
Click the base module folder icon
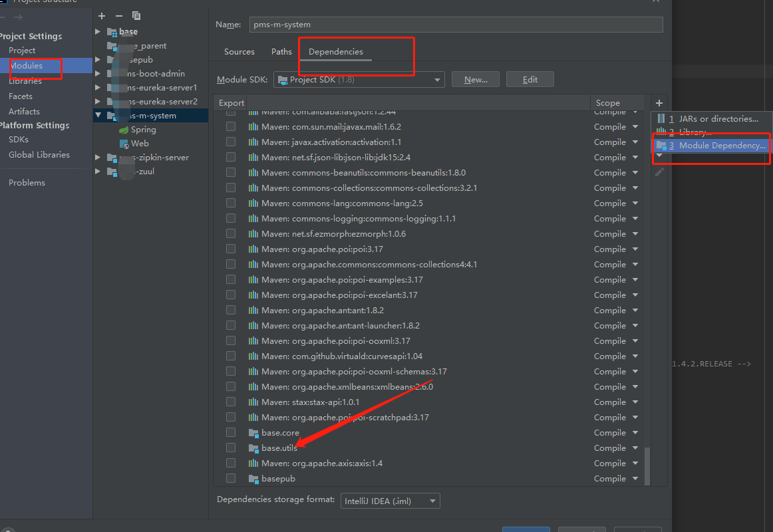tap(112, 32)
